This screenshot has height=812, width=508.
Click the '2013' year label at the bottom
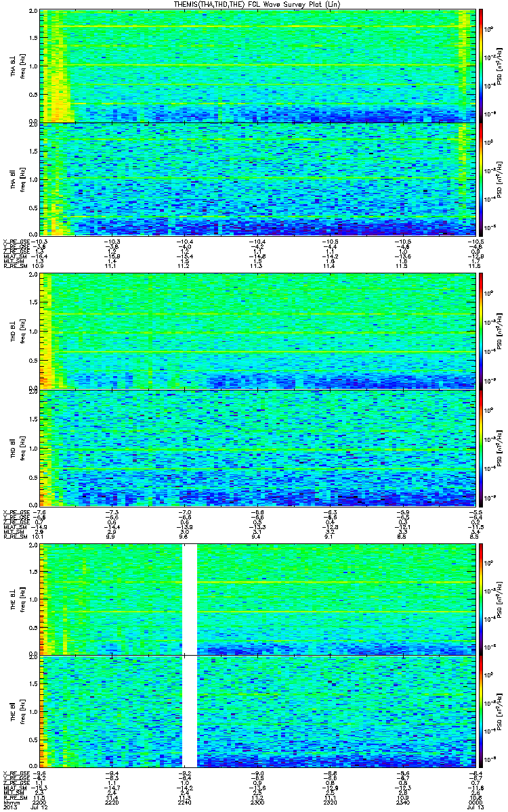coord(9,809)
